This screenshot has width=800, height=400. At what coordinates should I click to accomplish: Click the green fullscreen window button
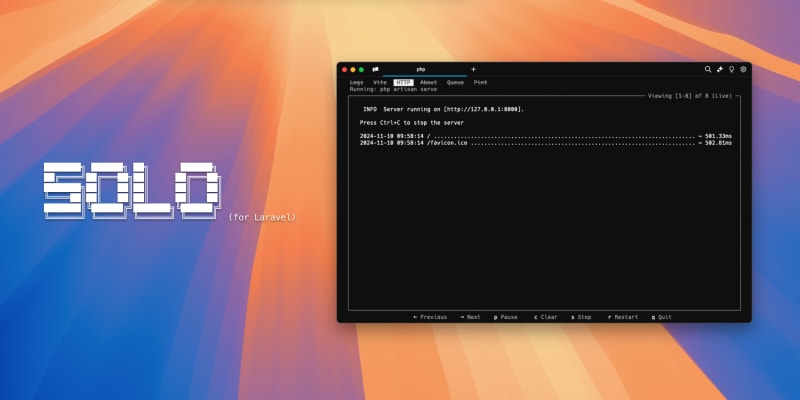pos(361,69)
